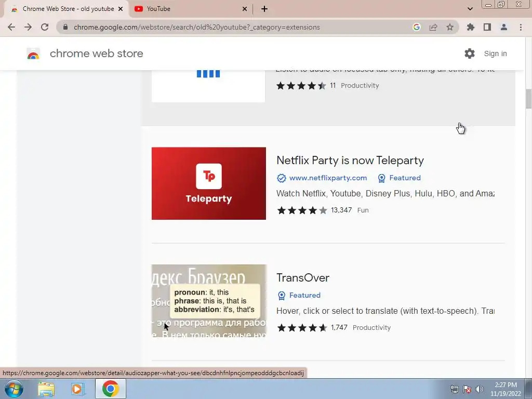
Task: Click TransOver's star rating
Action: (x=302, y=328)
